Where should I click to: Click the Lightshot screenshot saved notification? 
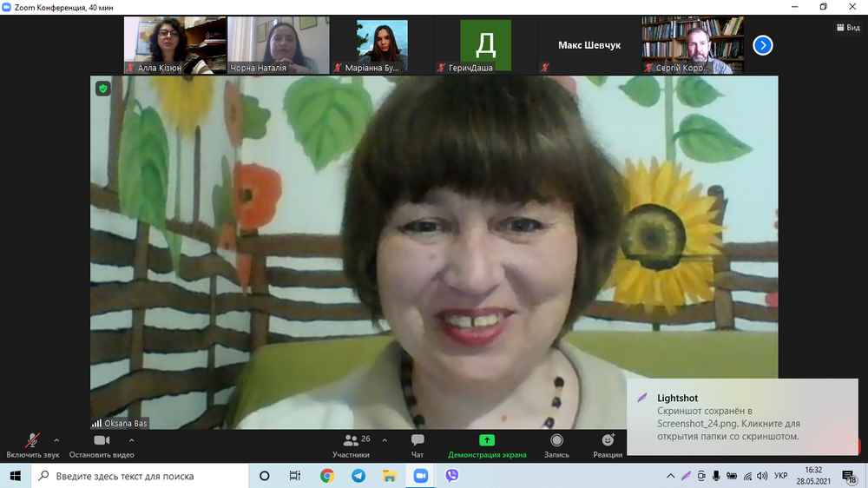[742, 417]
